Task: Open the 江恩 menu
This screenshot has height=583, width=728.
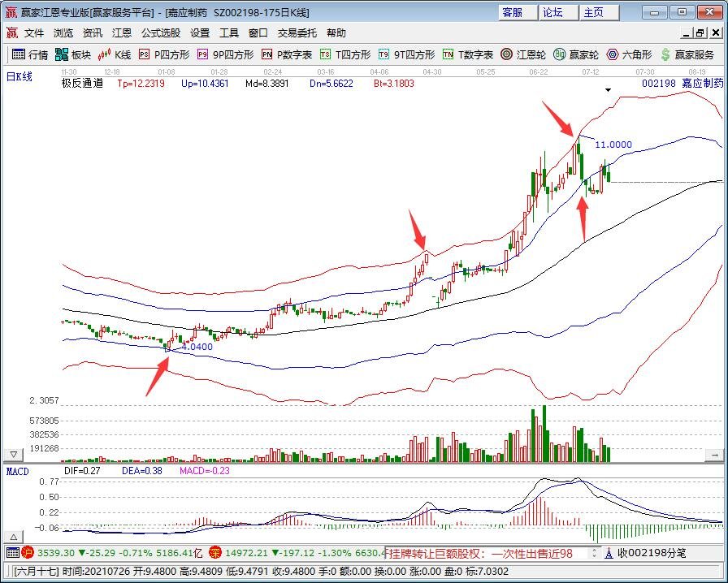Action: click(x=122, y=33)
